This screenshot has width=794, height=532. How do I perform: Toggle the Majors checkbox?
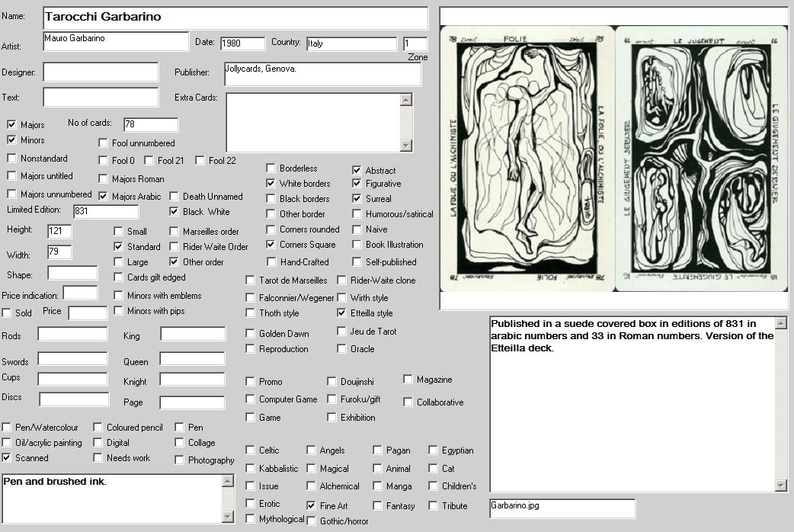(11, 125)
